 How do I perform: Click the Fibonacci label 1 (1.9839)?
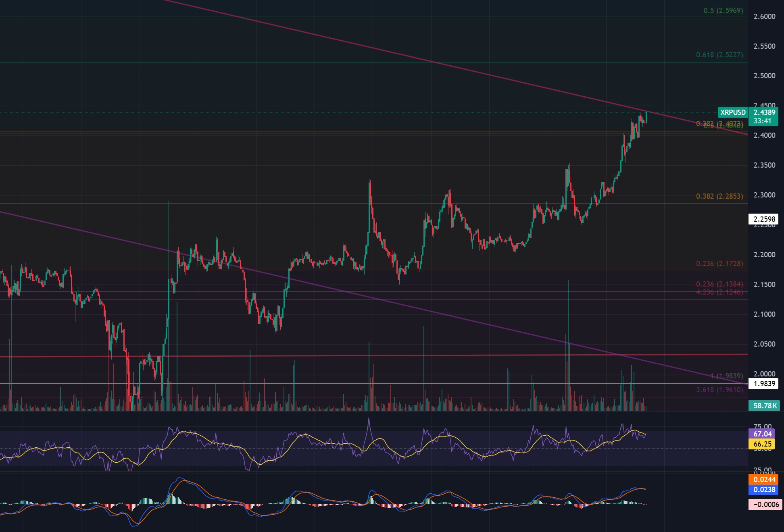tap(727, 376)
